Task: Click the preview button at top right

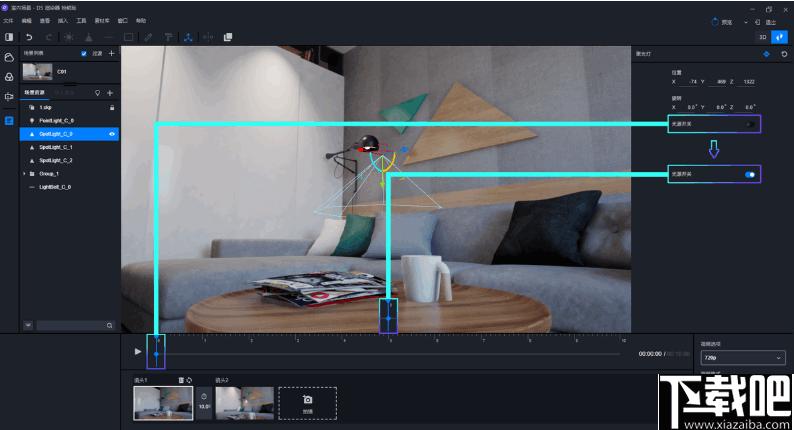Action: click(722, 22)
